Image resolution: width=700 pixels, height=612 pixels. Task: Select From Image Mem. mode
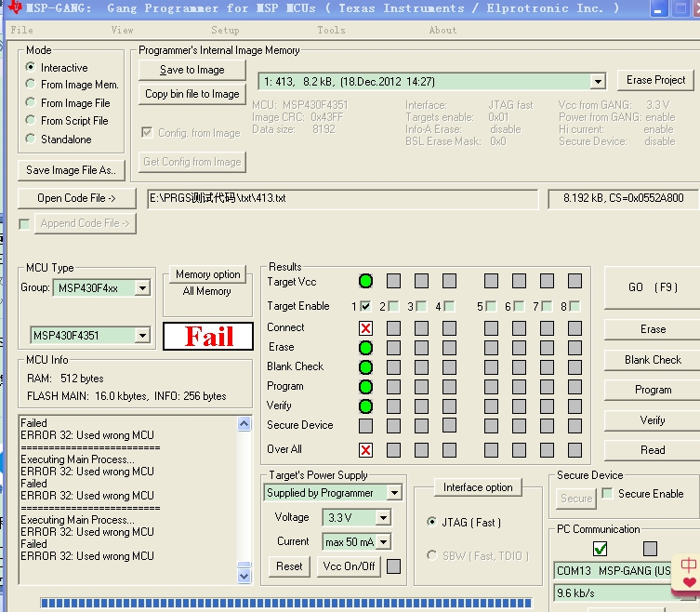click(31, 84)
